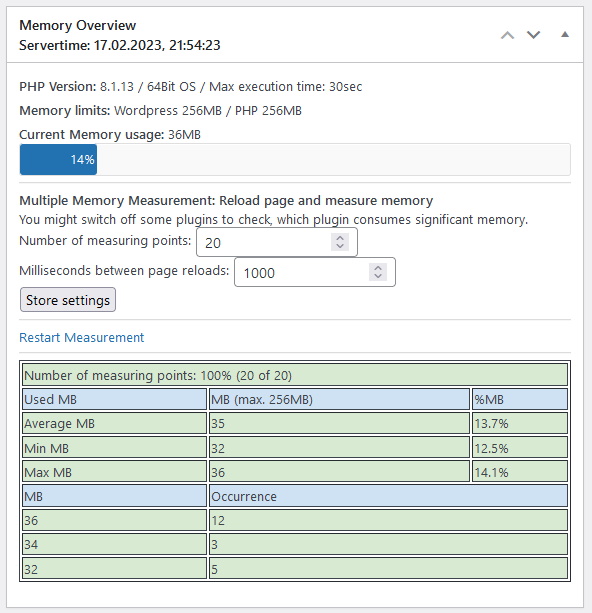Click the Store settings button
The height and width of the screenshot is (613, 592).
pyautogui.click(x=68, y=300)
